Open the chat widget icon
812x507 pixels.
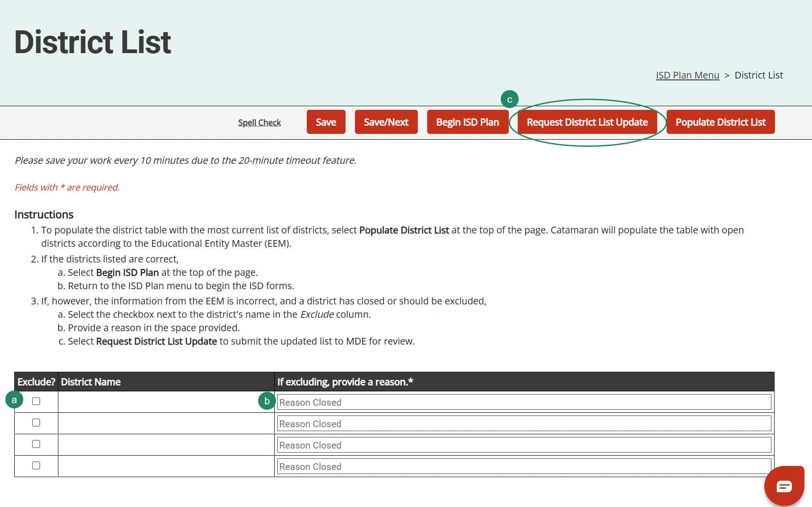[x=784, y=486]
